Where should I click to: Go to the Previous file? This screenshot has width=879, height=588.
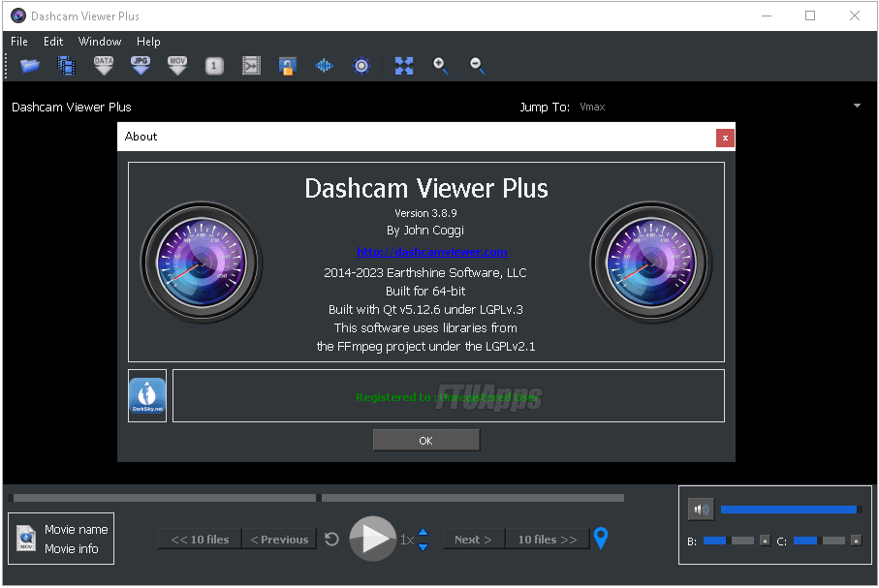coord(279,540)
